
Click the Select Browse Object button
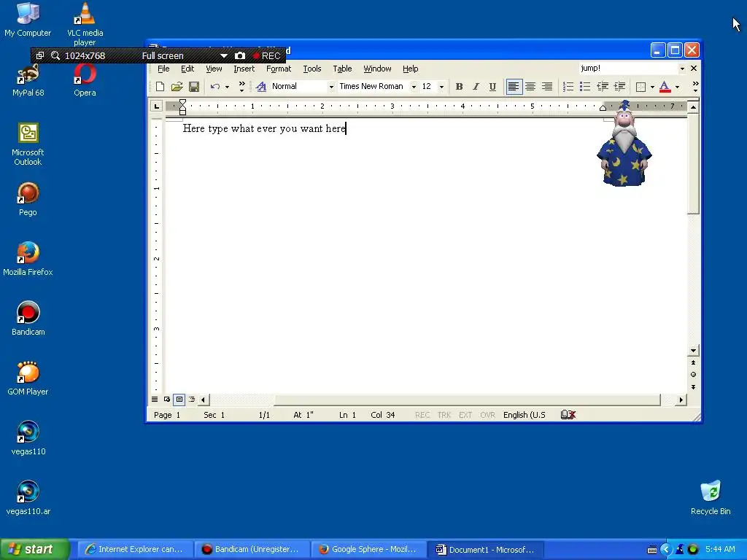click(x=693, y=375)
